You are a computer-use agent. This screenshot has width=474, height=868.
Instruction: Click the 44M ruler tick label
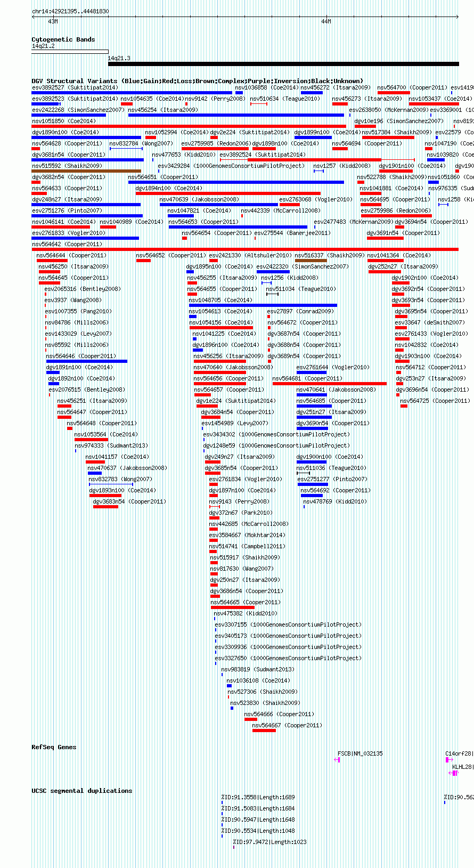coord(326,21)
